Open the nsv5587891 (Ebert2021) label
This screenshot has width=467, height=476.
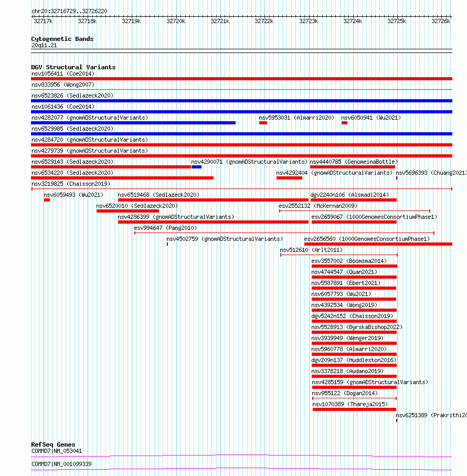[346, 283]
